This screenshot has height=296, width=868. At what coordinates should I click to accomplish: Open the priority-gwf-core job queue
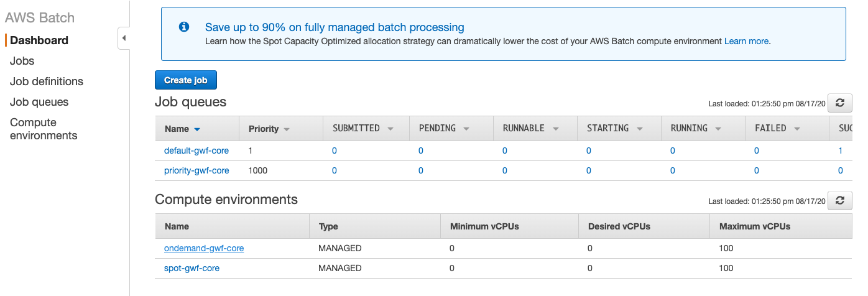(196, 170)
